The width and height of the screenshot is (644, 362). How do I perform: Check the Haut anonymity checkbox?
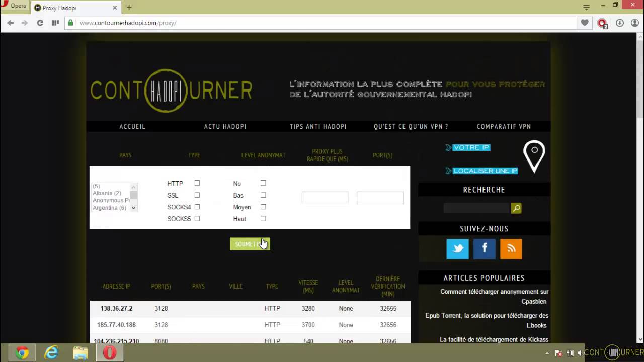(263, 219)
